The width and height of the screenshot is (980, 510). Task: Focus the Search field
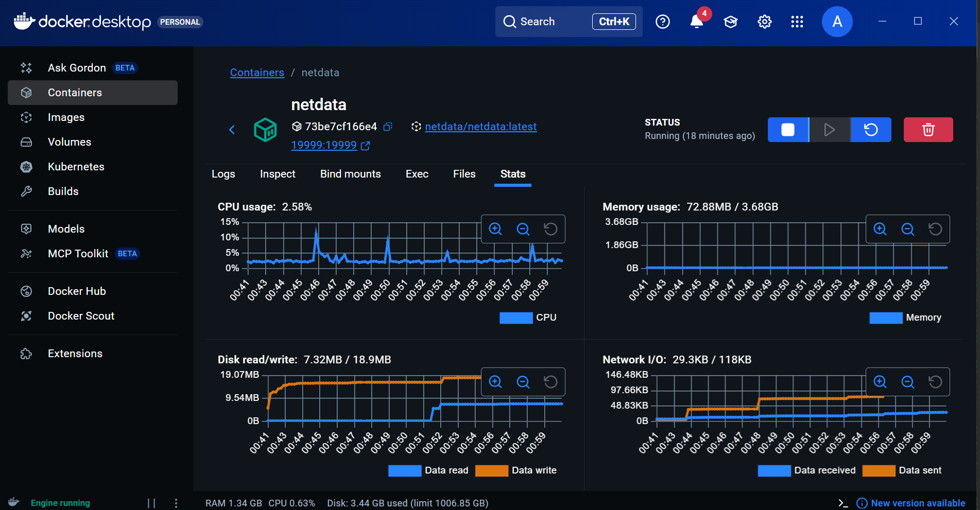point(569,22)
